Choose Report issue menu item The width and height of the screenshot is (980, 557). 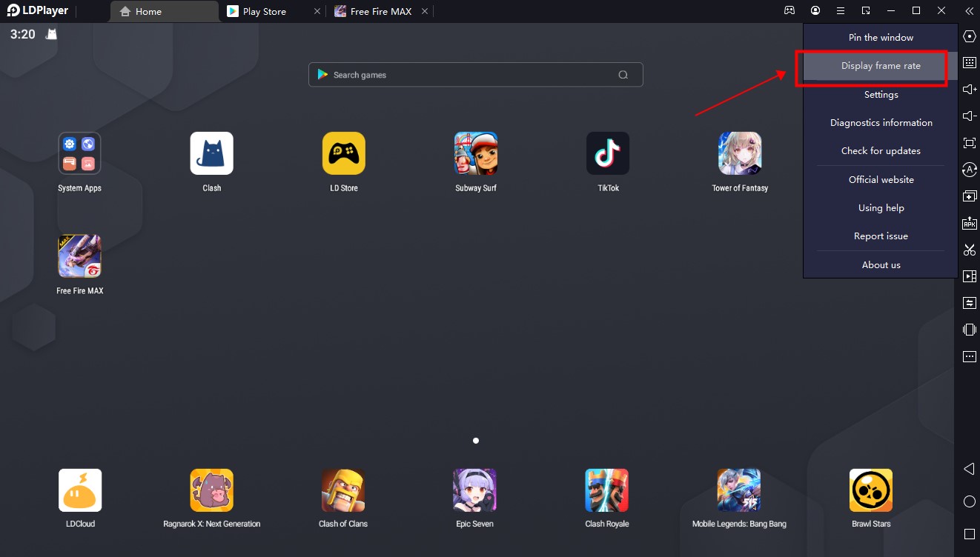click(881, 236)
